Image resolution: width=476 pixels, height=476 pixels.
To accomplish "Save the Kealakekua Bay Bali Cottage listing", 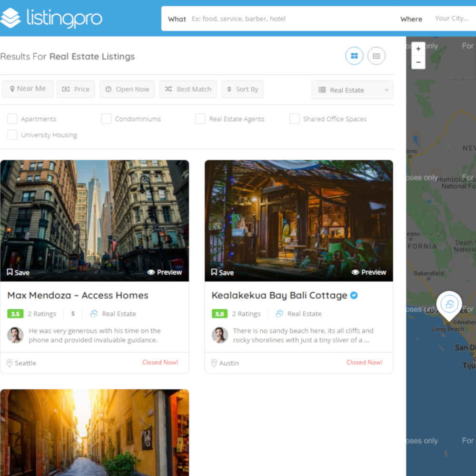I will (222, 272).
